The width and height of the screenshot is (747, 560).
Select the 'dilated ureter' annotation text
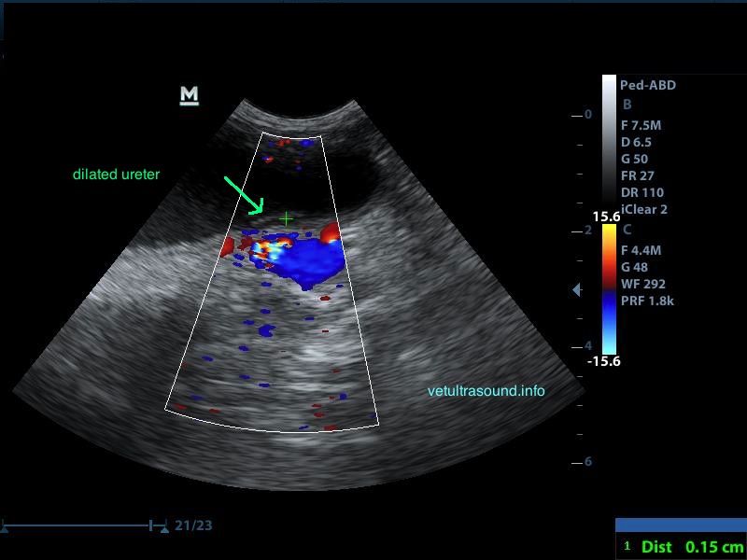point(117,175)
